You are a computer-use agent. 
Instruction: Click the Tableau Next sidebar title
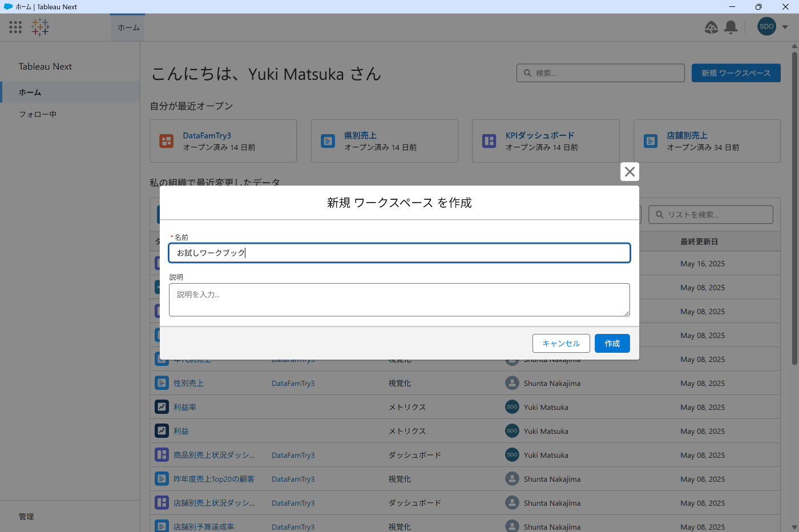point(45,66)
